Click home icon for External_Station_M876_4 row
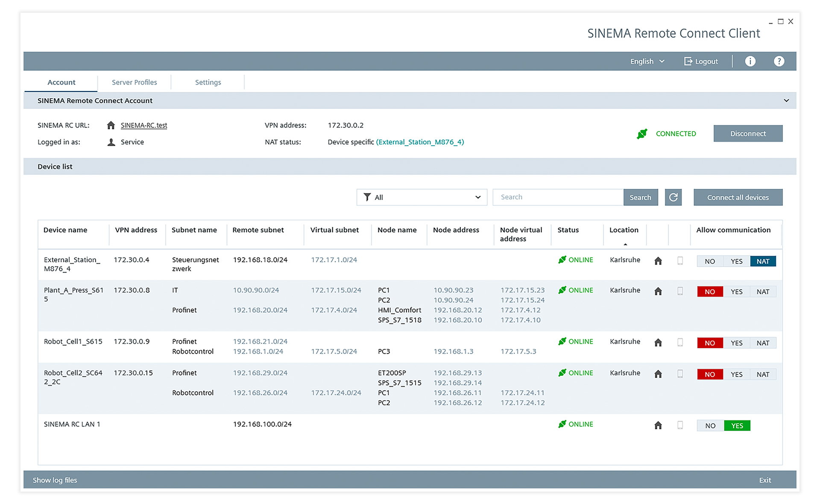 click(x=658, y=261)
